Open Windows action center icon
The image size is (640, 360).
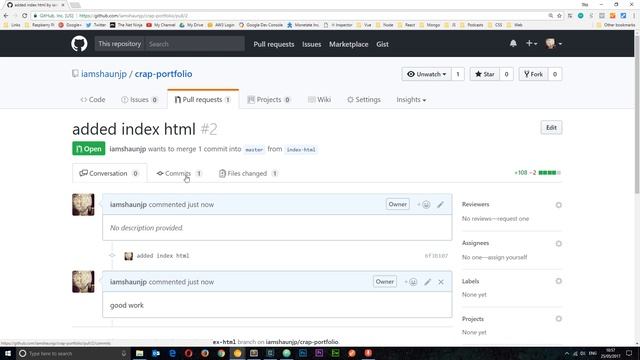pyautogui.click(x=629, y=353)
